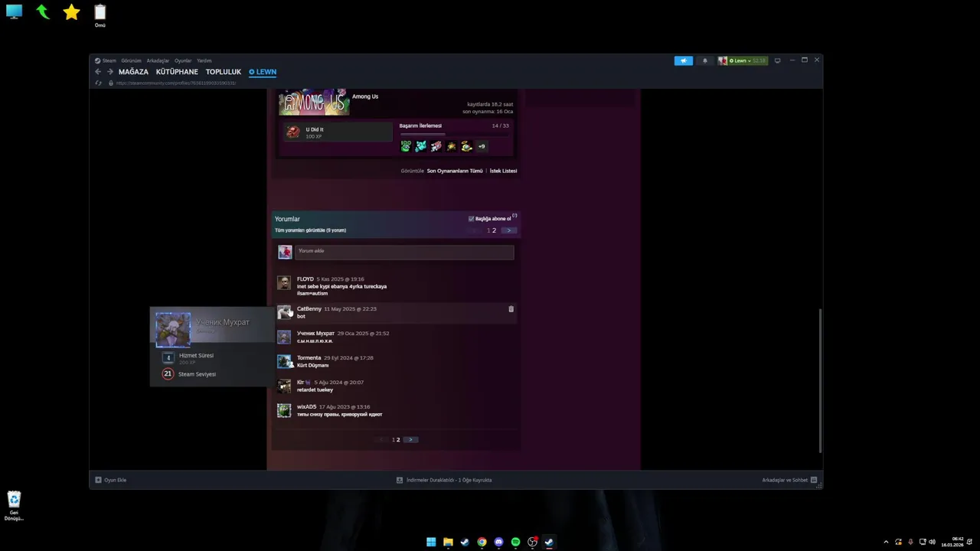Click the first achievement icon in Başarım İlerlemesi

(406, 146)
